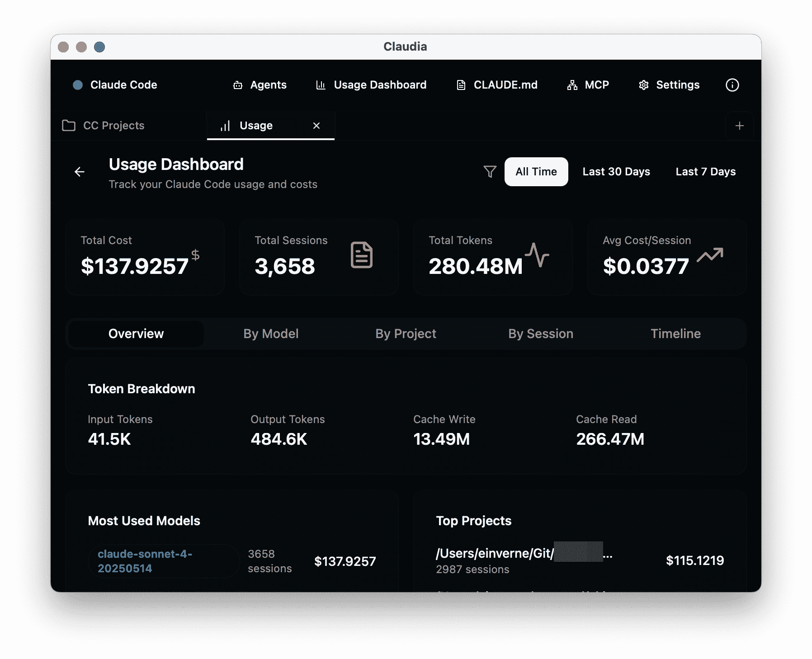Screen dimensions: 812x659
Task: Click the activity pulse icon on Total Tokens
Action: (537, 255)
